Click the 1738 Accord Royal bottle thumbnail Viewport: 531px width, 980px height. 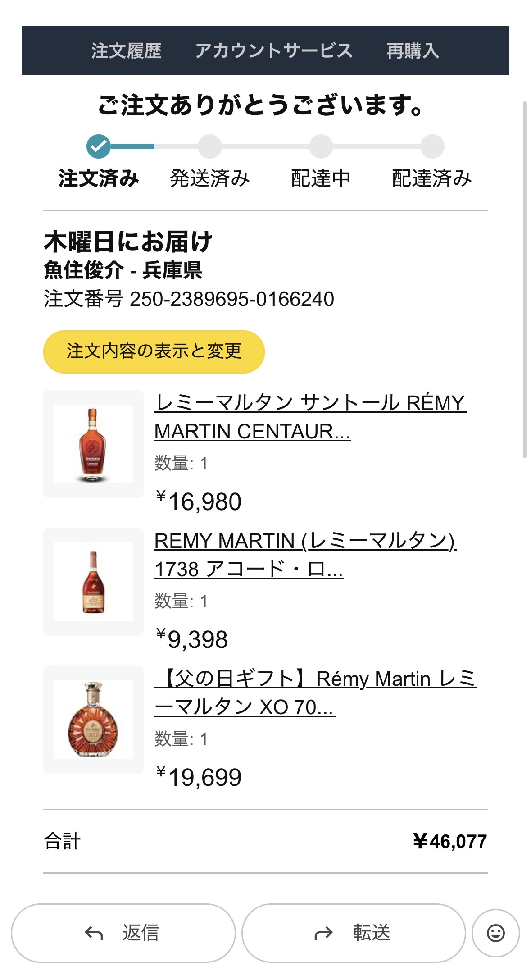click(93, 582)
